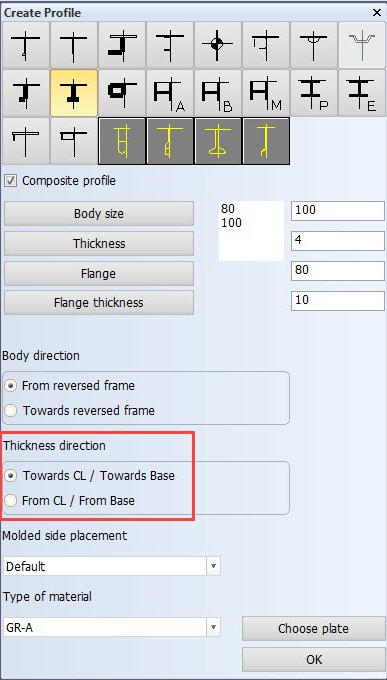
Task: Select the profile icon labeled P
Action: [314, 93]
